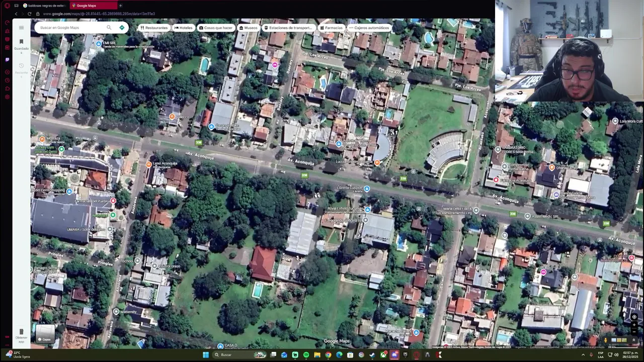Open the clock showing 02:57 p. m.
644x362 pixels.
tap(630, 354)
